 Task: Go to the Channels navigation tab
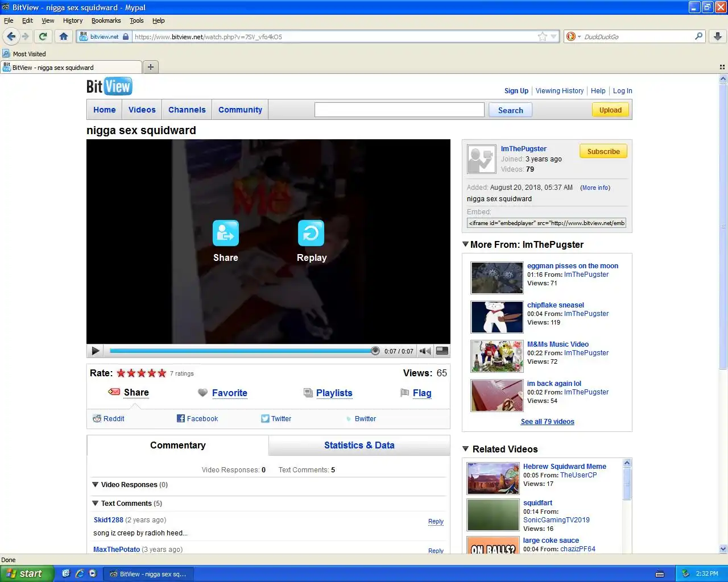[187, 110]
